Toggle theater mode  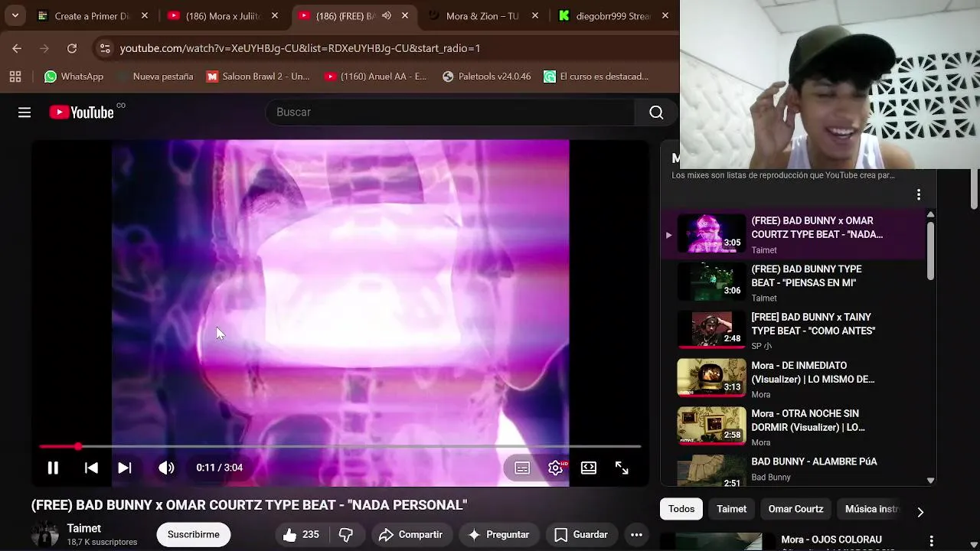click(x=589, y=468)
